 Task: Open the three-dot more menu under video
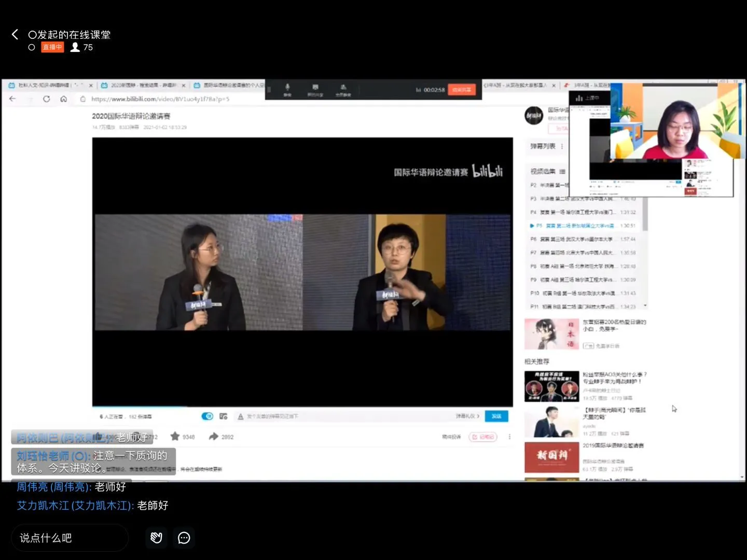[x=509, y=437]
